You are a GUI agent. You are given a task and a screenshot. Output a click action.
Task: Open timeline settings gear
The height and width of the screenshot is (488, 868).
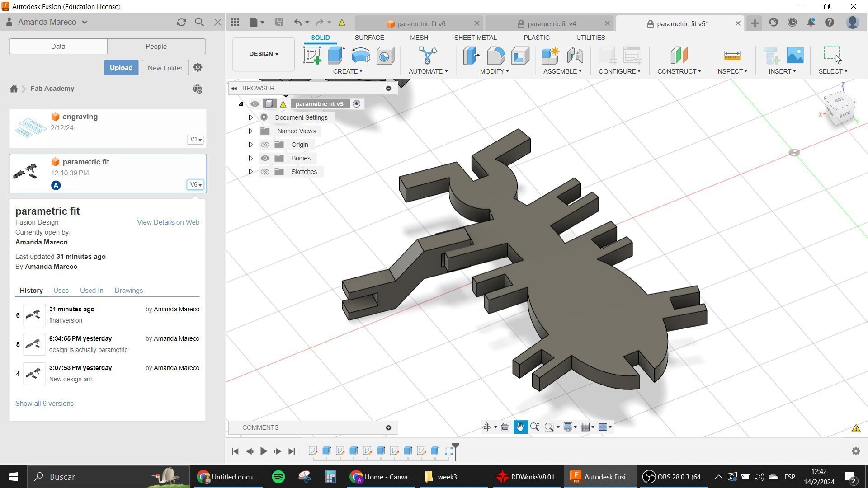[x=856, y=451]
